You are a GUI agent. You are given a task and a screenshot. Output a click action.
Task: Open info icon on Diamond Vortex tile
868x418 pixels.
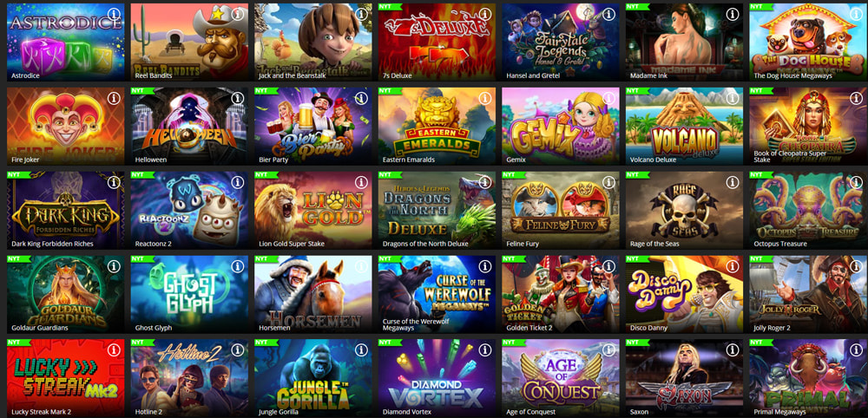coord(485,350)
